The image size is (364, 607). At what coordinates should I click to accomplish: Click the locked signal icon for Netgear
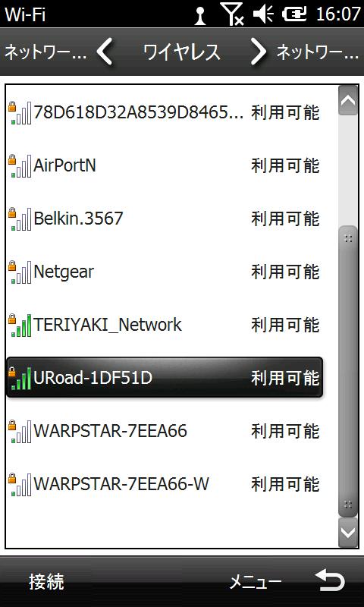click(20, 272)
